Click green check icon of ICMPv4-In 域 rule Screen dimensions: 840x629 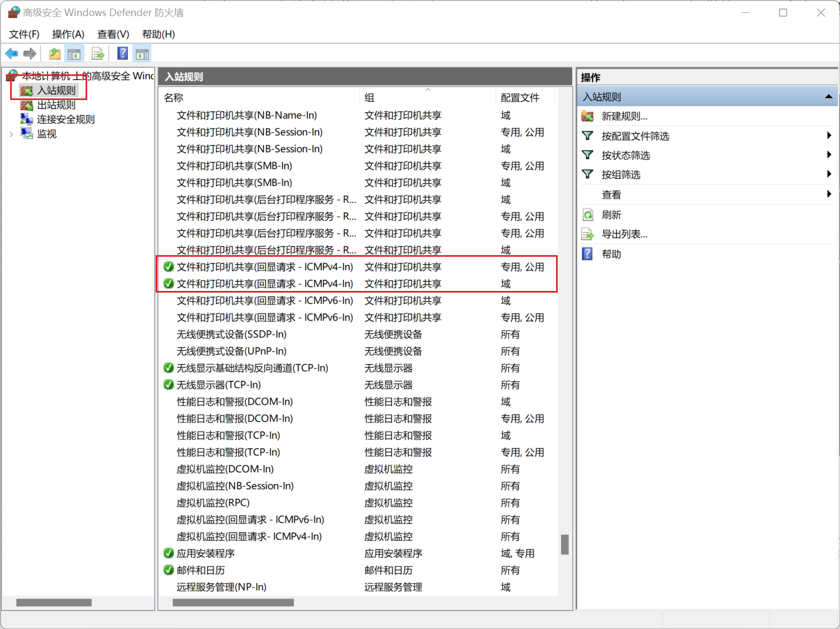tap(168, 283)
